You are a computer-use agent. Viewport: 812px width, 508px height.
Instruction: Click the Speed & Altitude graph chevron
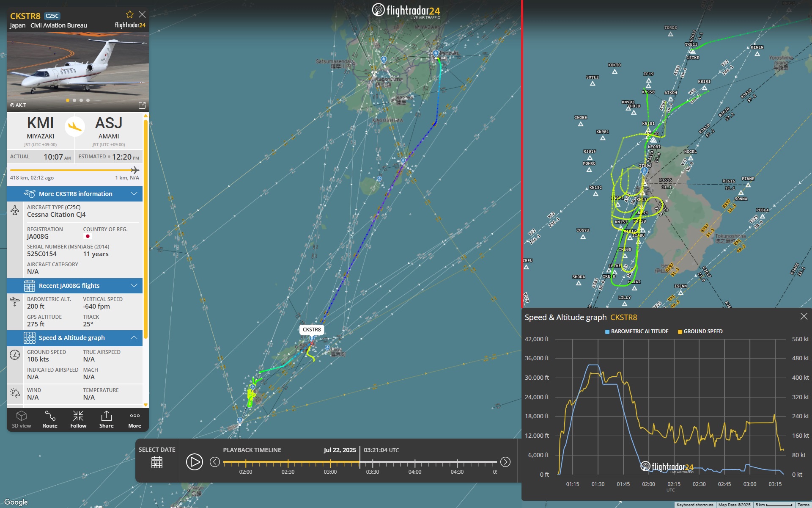click(134, 338)
